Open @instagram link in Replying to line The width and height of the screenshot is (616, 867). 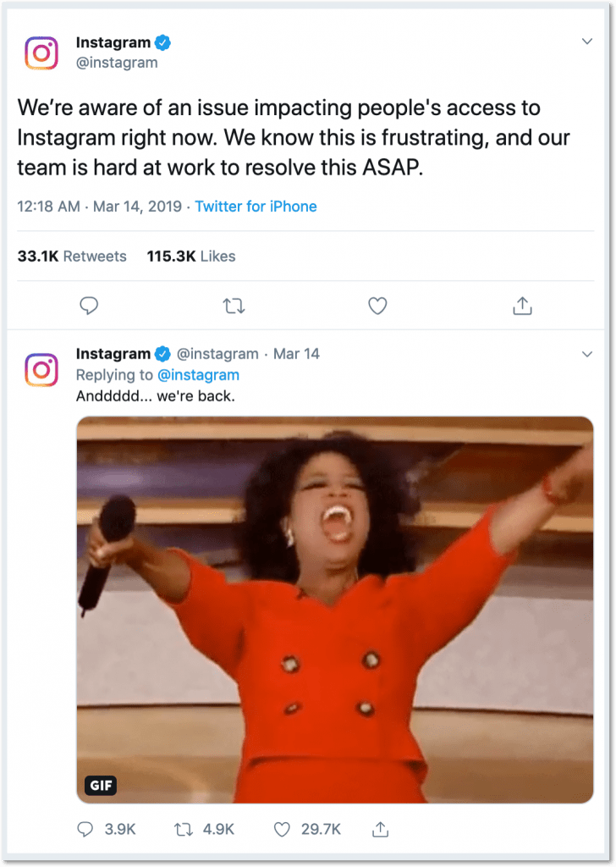point(198,375)
